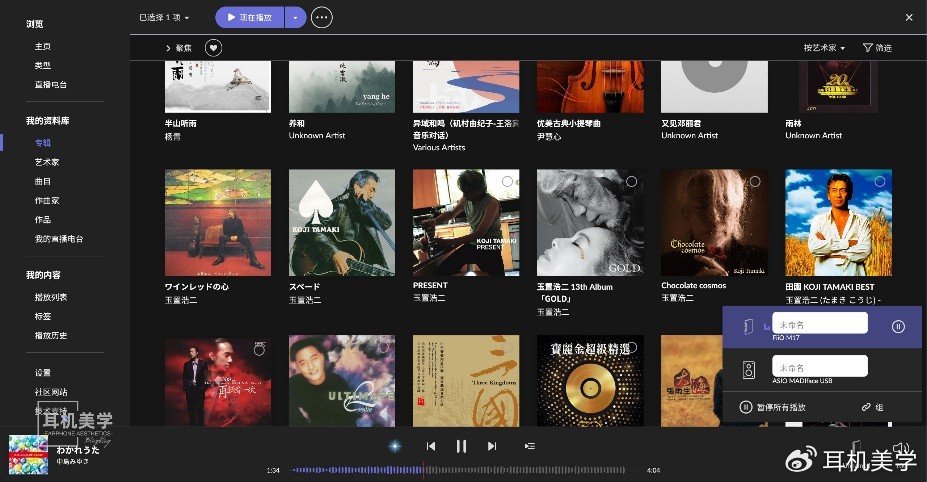This screenshot has width=927, height=482.
Task: Click the 暂停所有播放 pause-all button
Action: [773, 407]
